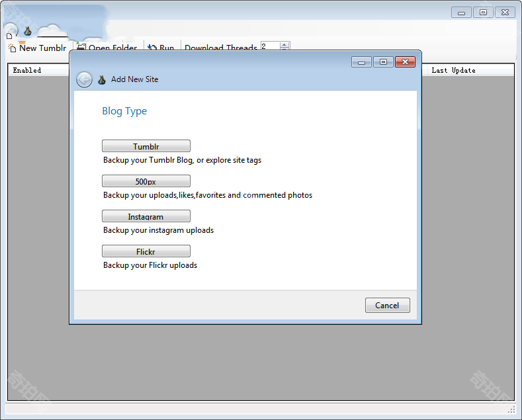This screenshot has width=522, height=420.
Task: Click 'Backup your Tumblr Blog' description text
Action: [x=182, y=160]
